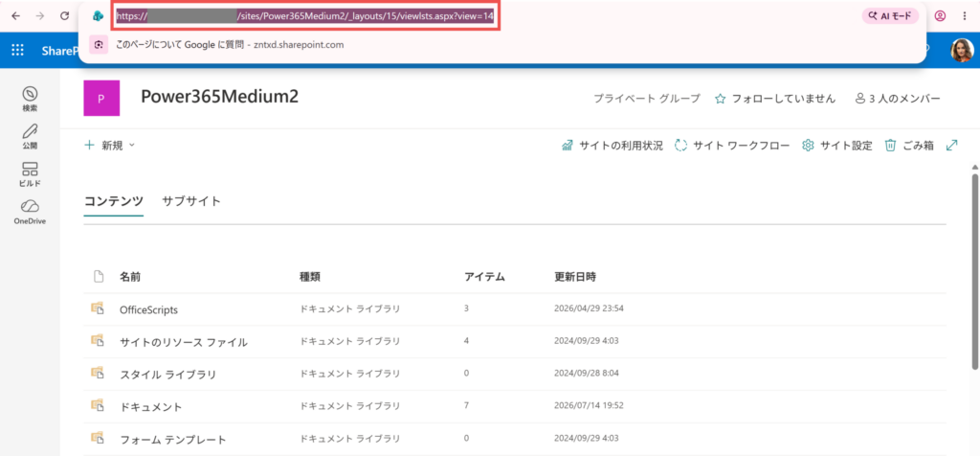The height and width of the screenshot is (456, 980).
Task: Select the コンテンツ tab
Action: (x=114, y=201)
